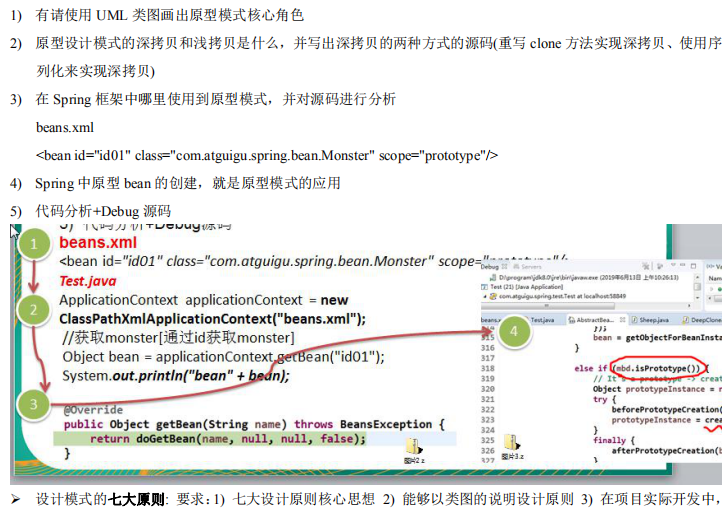
Task: Click the 'public Object getBean' method signature
Action: (254, 424)
